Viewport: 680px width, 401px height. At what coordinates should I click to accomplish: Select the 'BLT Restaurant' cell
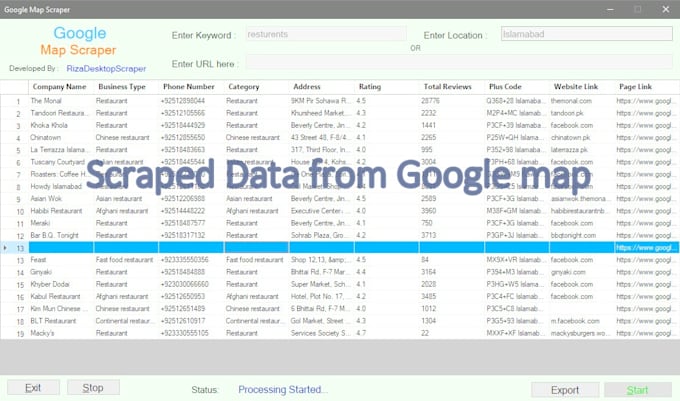point(61,321)
